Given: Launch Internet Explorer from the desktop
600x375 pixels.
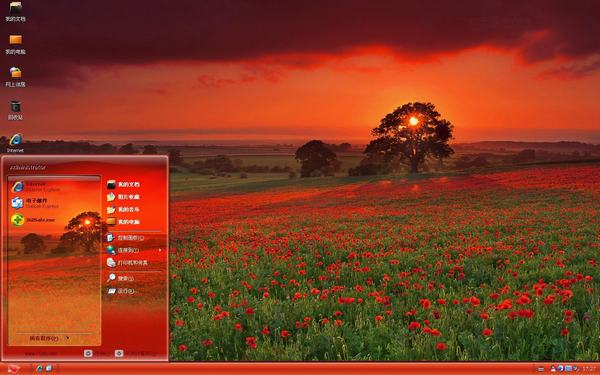Looking at the screenshot, I should tap(15, 143).
